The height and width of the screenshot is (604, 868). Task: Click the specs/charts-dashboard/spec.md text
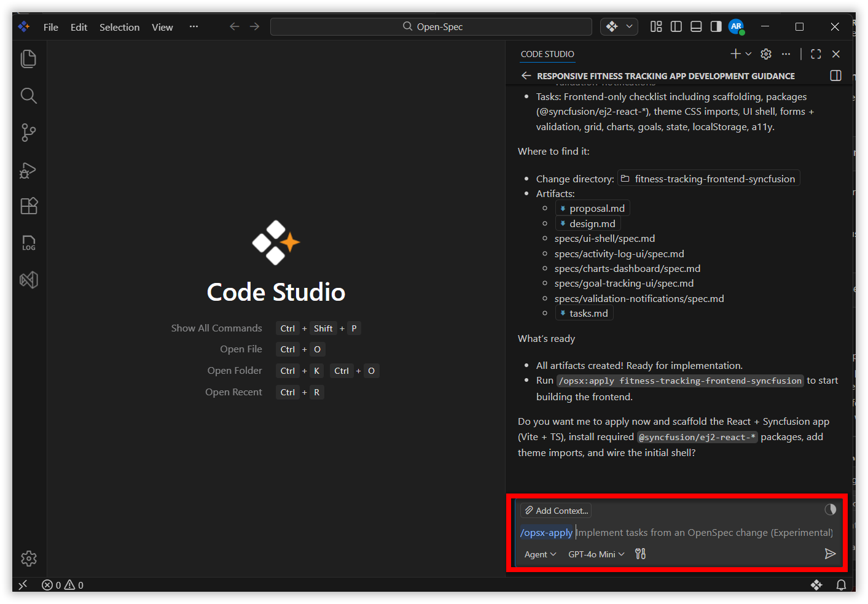tap(627, 269)
